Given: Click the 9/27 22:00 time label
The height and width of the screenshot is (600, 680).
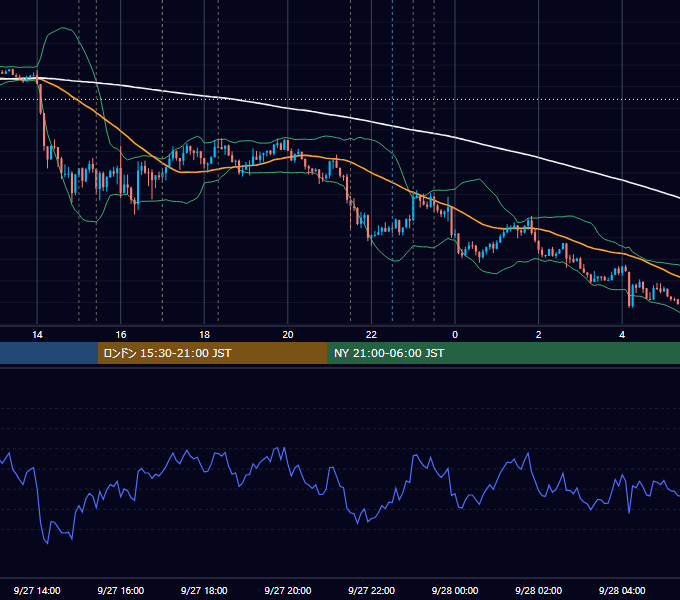Looking at the screenshot, I should pos(371,590).
